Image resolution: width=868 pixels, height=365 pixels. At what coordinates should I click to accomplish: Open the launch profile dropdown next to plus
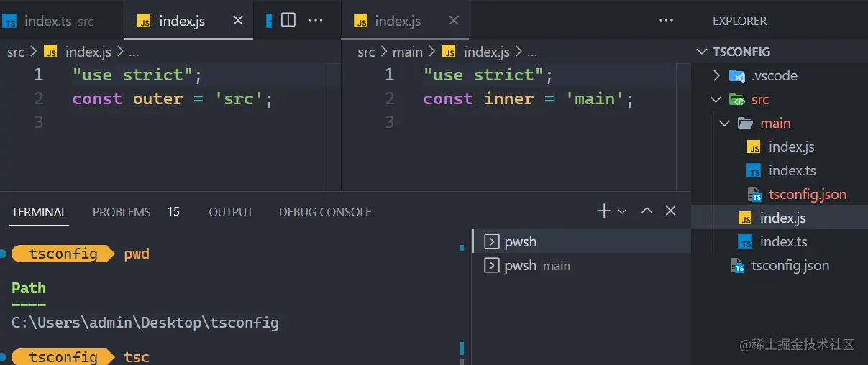(622, 211)
